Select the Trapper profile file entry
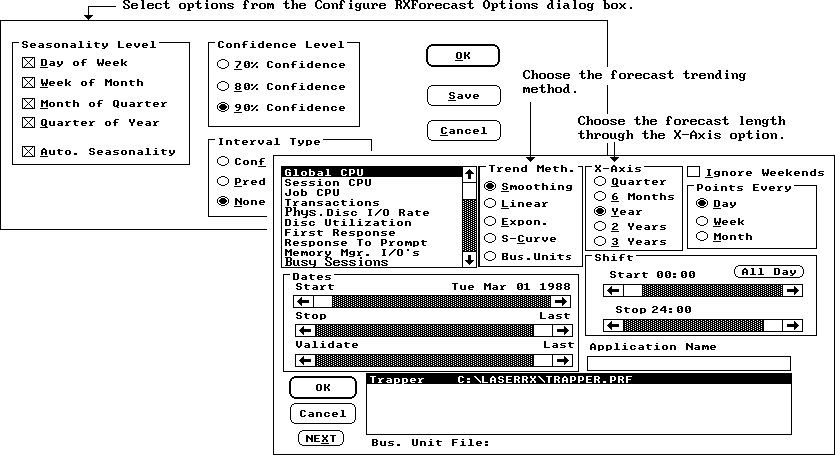This screenshot has height=455, width=835. pos(500,380)
